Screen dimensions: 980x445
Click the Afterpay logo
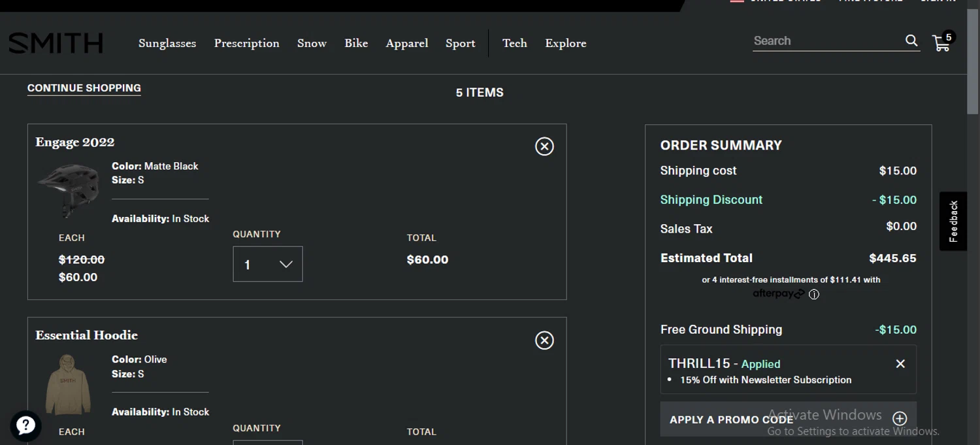779,294
